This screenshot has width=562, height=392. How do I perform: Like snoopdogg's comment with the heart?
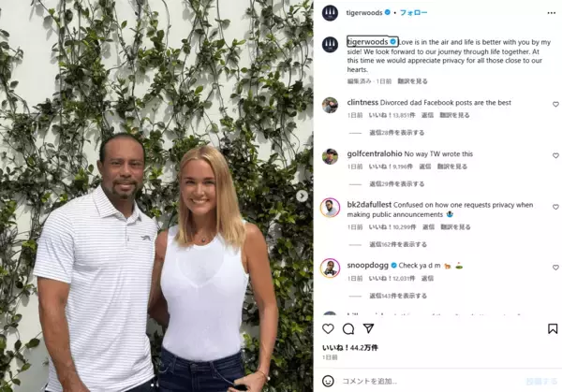click(555, 268)
